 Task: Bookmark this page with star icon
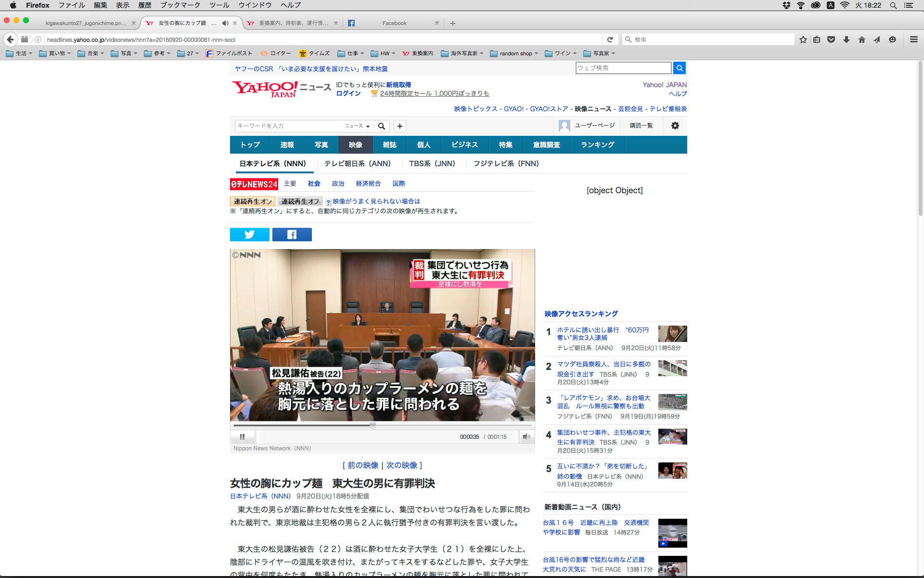pos(803,39)
